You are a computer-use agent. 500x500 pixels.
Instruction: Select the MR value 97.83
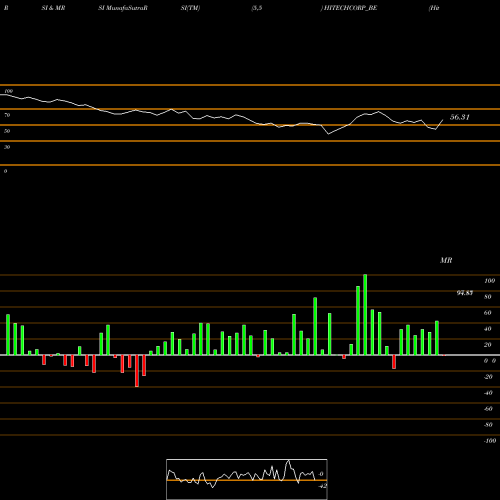point(465,293)
